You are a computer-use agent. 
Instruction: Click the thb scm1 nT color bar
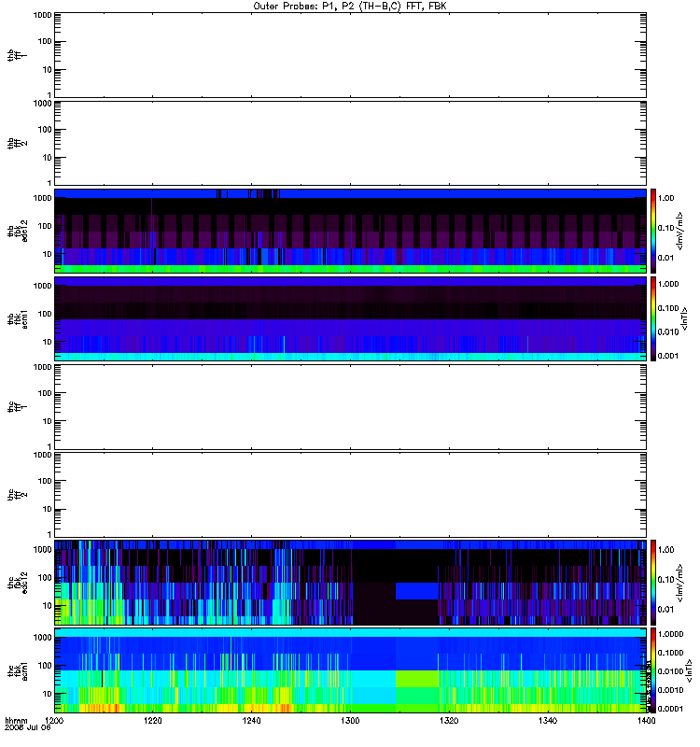pyautogui.click(x=653, y=318)
